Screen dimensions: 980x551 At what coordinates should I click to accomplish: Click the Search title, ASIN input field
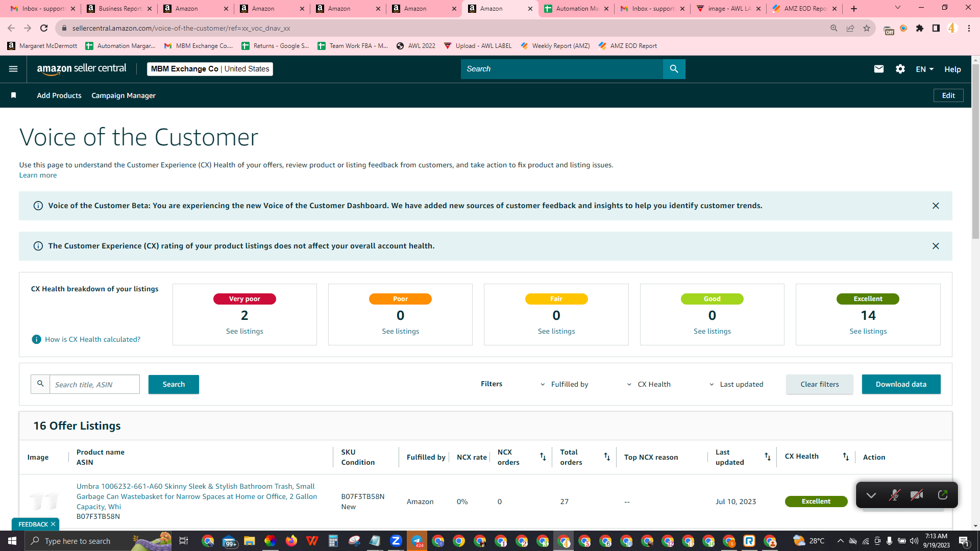coord(94,384)
